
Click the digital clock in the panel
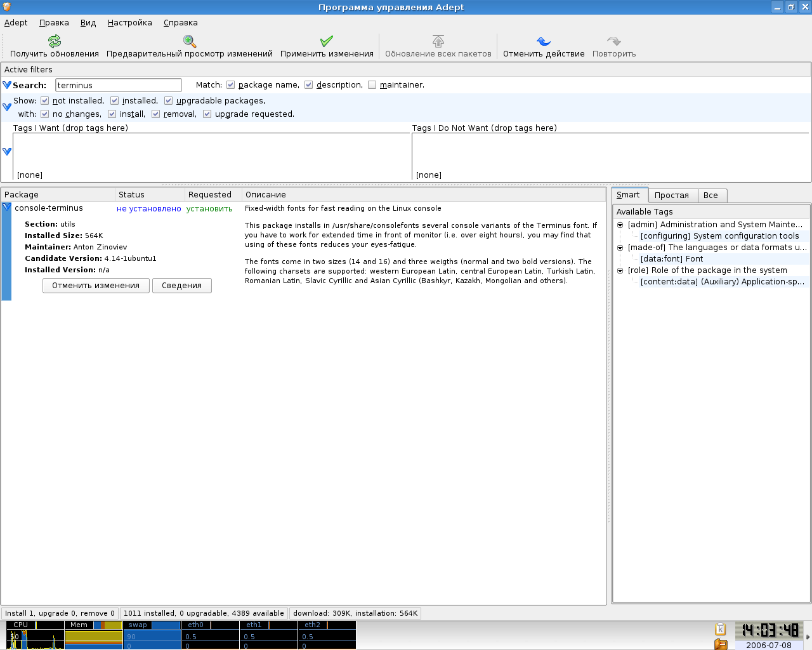click(770, 630)
